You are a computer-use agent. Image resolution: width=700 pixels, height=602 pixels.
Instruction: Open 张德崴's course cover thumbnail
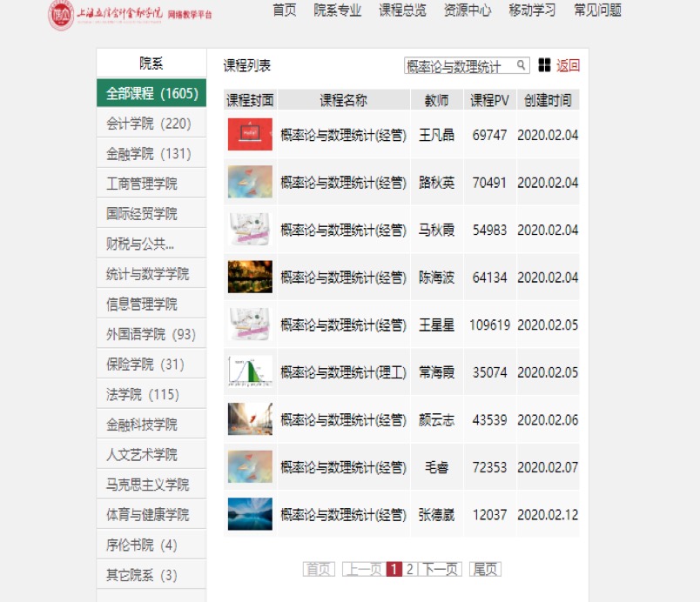click(x=250, y=514)
